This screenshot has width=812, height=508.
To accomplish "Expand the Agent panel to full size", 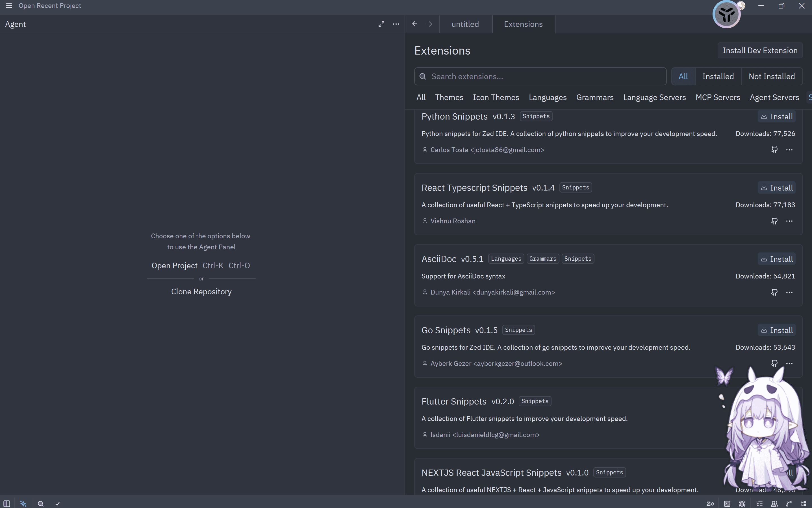I will coord(381,24).
